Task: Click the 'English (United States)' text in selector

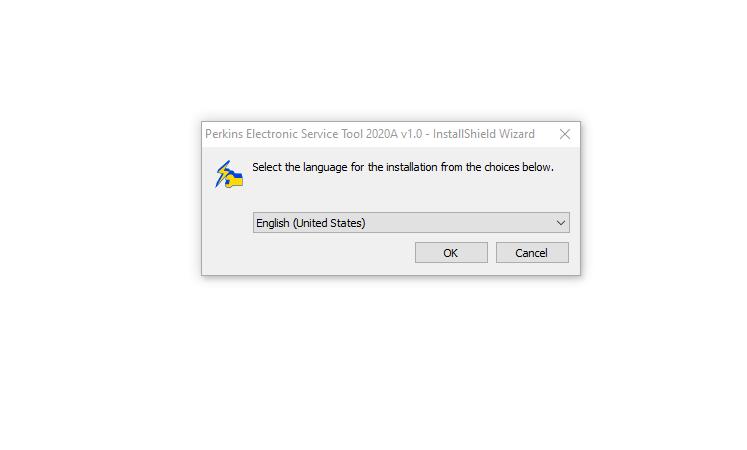Action: click(311, 223)
